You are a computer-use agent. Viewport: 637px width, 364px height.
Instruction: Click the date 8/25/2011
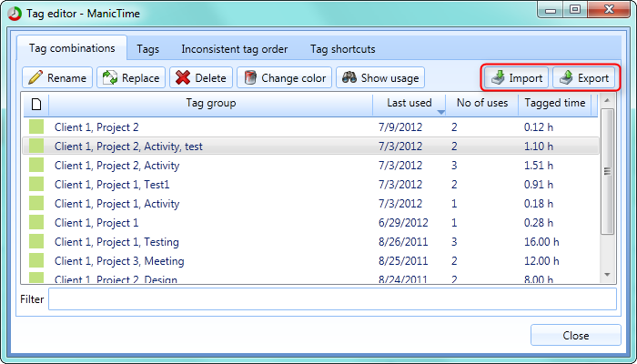(x=403, y=261)
